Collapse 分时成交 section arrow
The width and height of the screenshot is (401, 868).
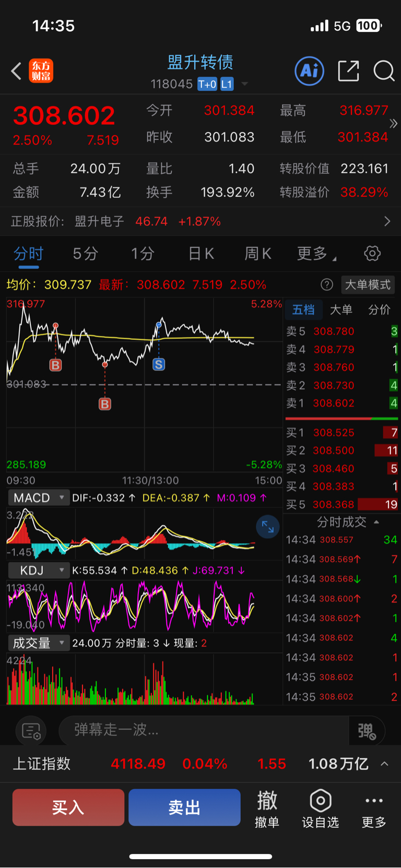pos(376,522)
